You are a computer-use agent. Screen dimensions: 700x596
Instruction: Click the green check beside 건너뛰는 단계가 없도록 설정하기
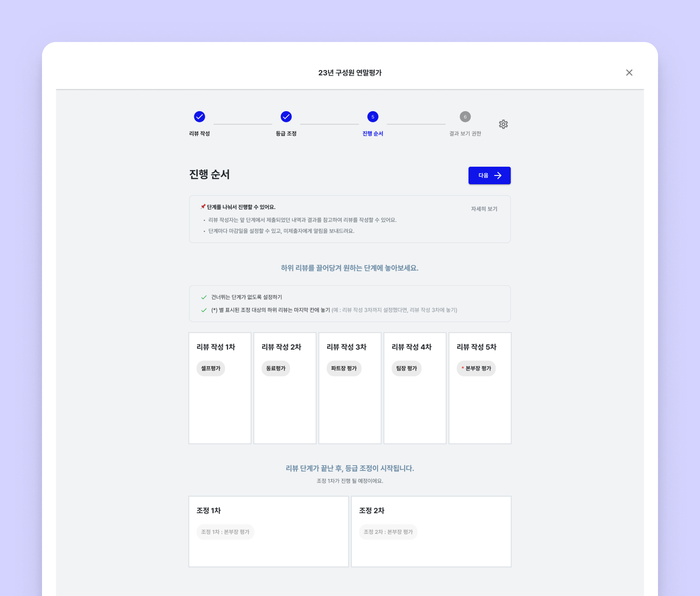point(204,297)
